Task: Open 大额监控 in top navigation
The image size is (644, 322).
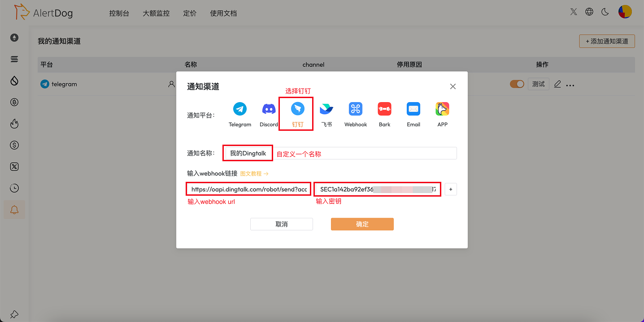Action: tap(156, 13)
